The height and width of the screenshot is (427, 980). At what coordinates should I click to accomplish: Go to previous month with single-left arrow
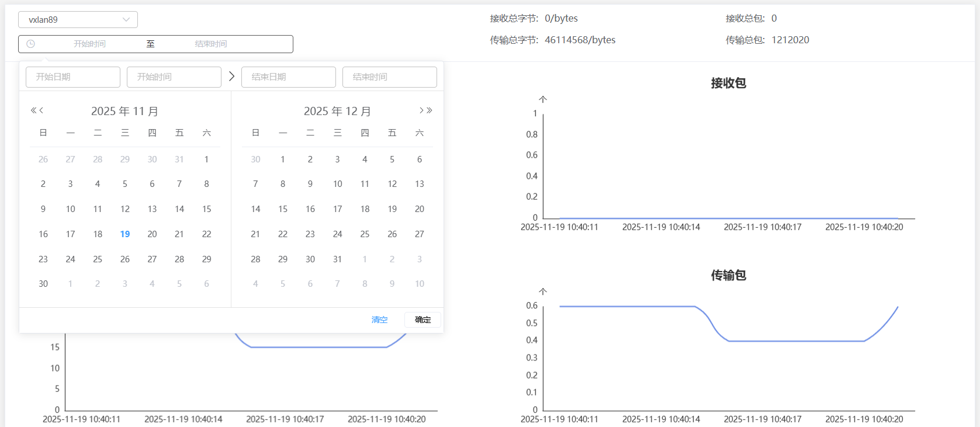(x=41, y=110)
